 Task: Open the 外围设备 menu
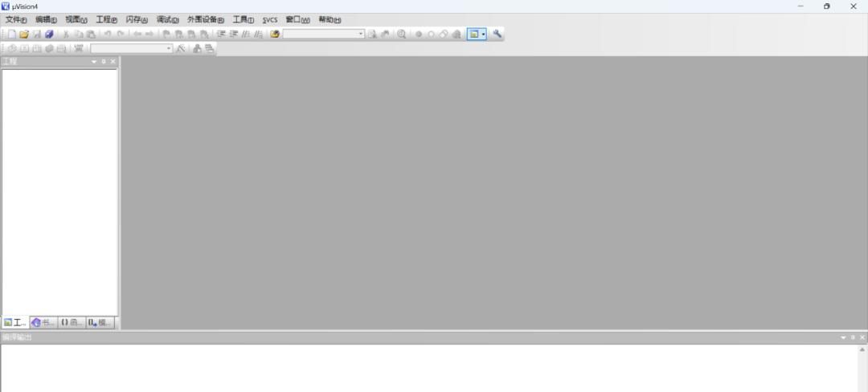click(x=205, y=19)
